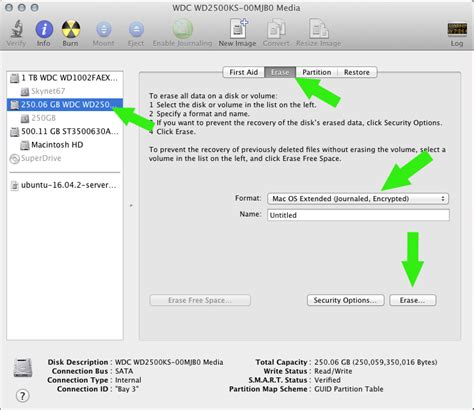This screenshot has height=410, width=474.
Task: Select the SuperDrive entry
Action: (65, 158)
